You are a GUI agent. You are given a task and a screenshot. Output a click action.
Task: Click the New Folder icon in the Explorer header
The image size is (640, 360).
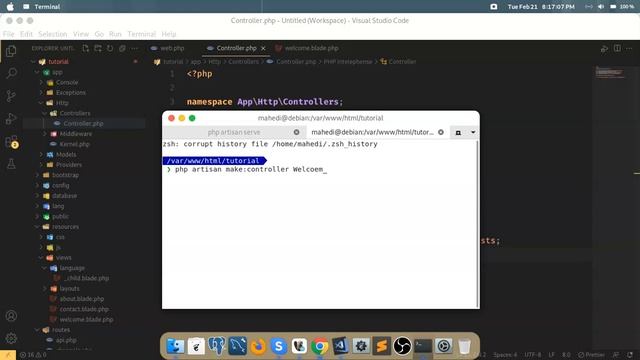click(98, 48)
